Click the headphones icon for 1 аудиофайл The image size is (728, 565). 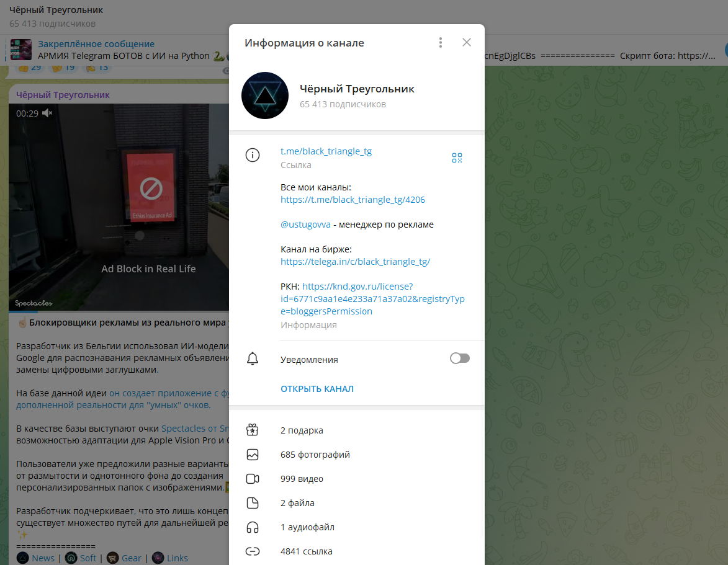coord(253,527)
